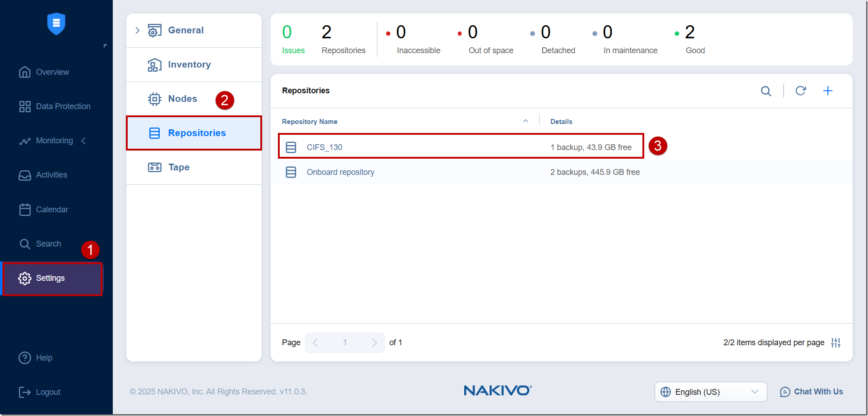Click '2/2 items displayed per page' text
The height and width of the screenshot is (416, 868).
774,343
